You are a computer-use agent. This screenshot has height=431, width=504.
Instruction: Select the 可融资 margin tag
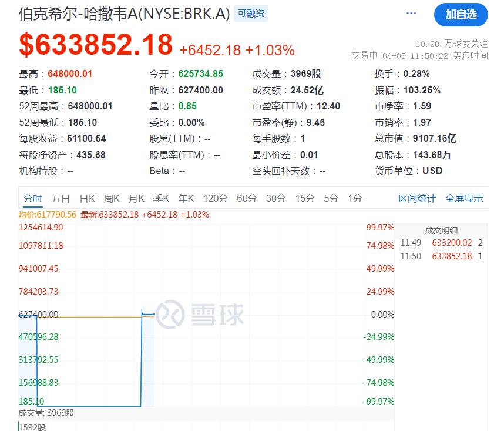click(251, 14)
